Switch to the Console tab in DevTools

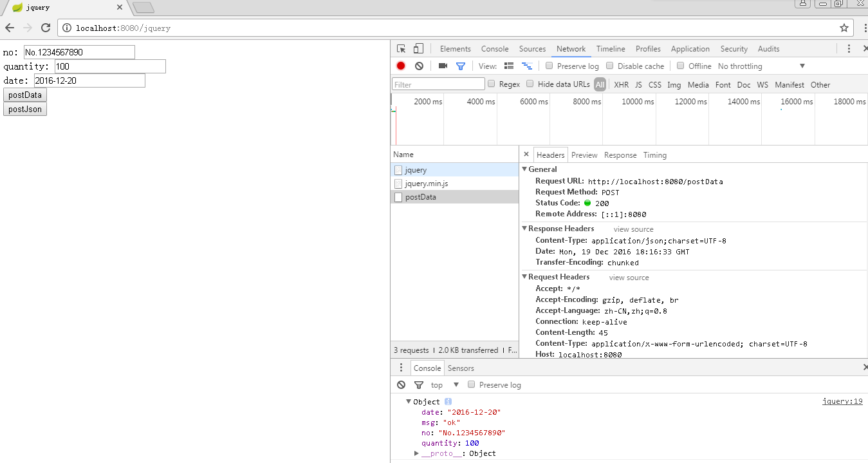[494, 49]
